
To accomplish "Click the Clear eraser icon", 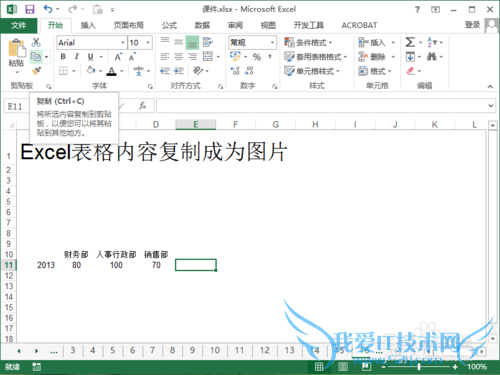I will click(x=410, y=71).
